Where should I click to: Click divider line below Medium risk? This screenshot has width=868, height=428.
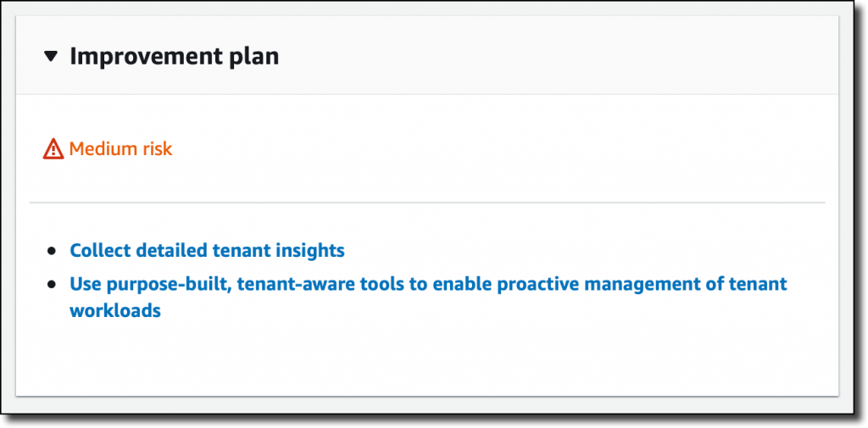[427, 203]
